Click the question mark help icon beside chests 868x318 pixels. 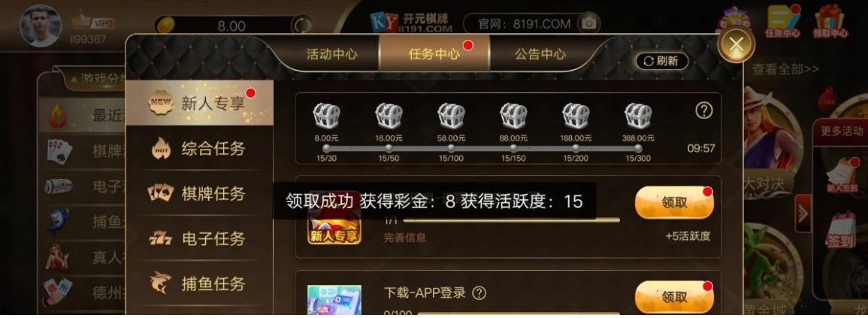[x=703, y=111]
